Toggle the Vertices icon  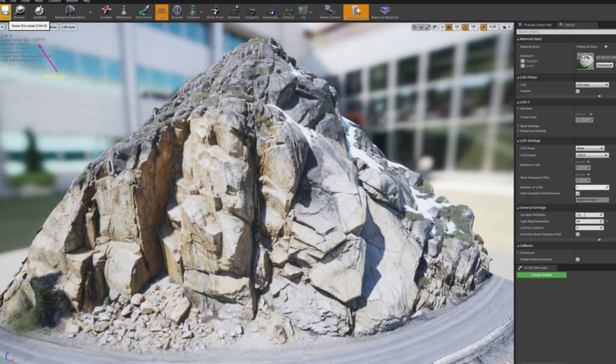[x=288, y=12]
